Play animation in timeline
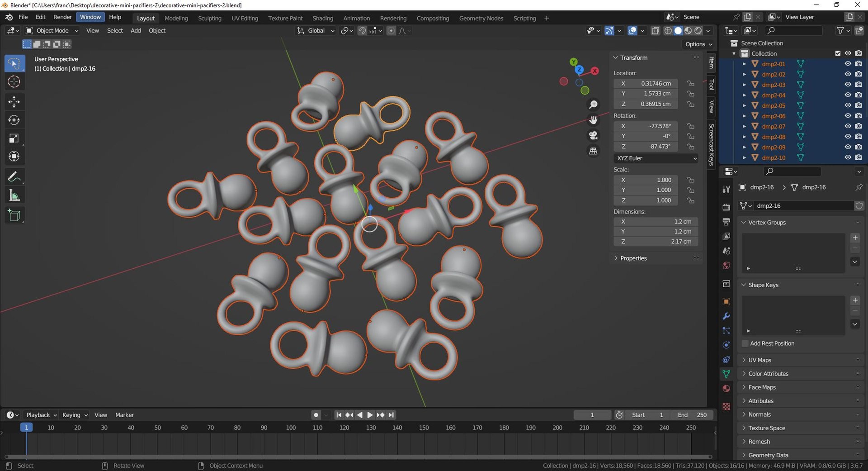This screenshot has height=471, width=868. [370, 415]
